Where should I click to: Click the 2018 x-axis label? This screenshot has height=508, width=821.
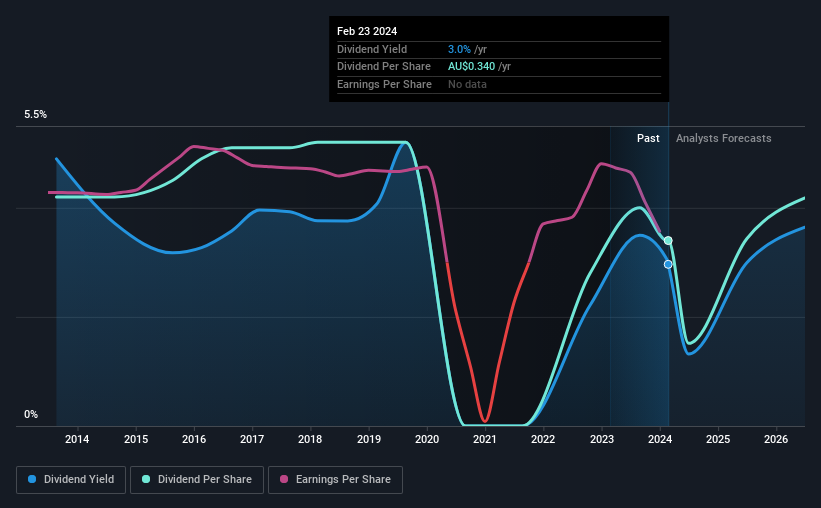(x=310, y=439)
